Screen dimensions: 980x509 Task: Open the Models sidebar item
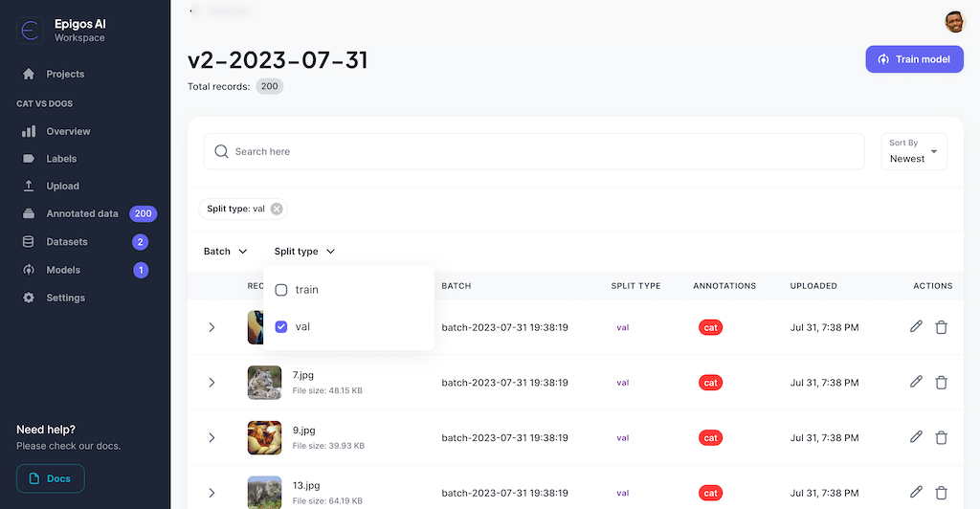pyautogui.click(x=63, y=270)
